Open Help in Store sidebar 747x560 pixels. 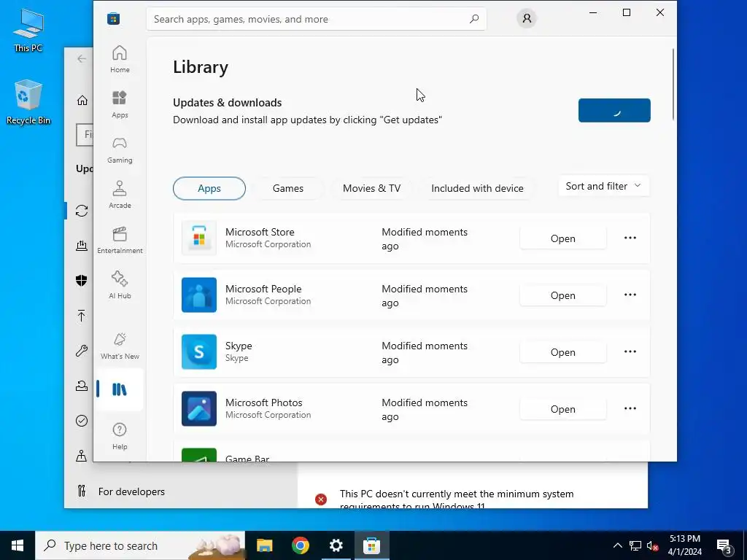click(120, 436)
